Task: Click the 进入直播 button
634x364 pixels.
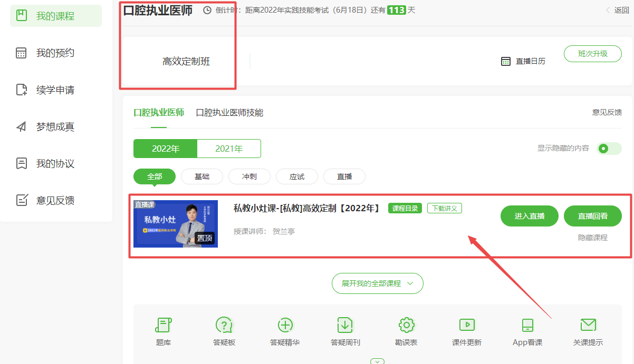Action: tap(529, 216)
